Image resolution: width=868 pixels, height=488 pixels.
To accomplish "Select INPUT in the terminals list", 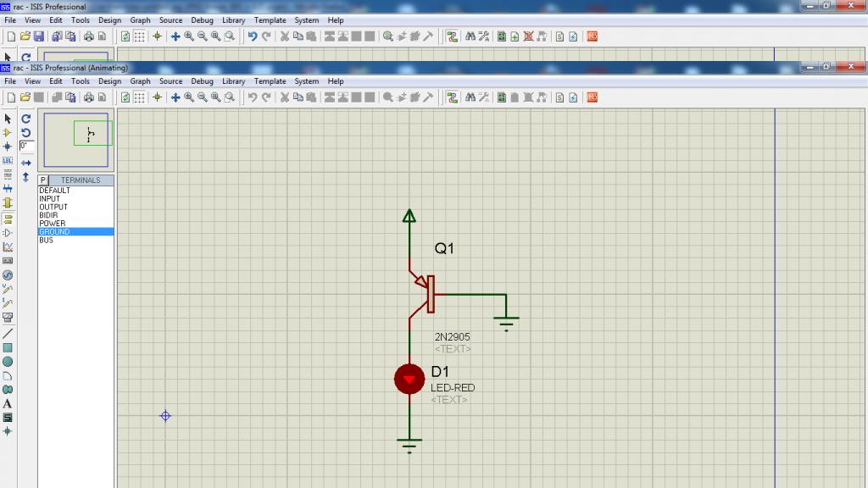I will [75, 198].
